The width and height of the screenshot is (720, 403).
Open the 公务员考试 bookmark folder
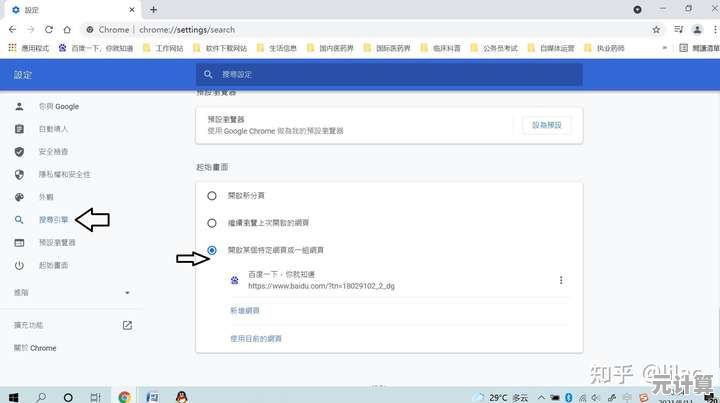[495, 48]
